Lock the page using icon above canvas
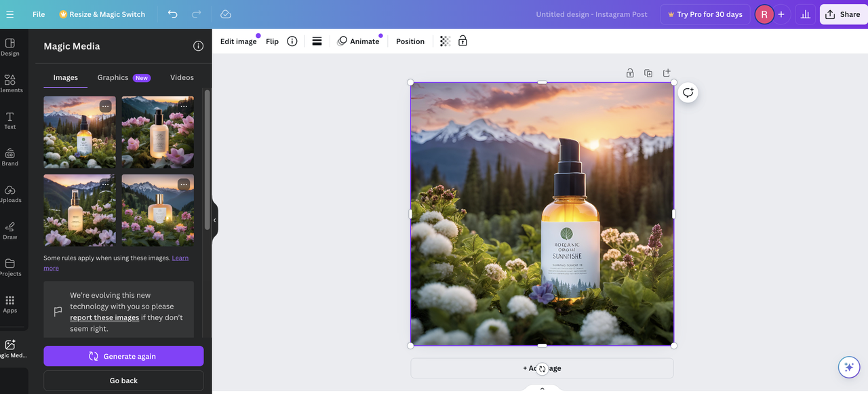Image resolution: width=868 pixels, height=394 pixels. 630,73
